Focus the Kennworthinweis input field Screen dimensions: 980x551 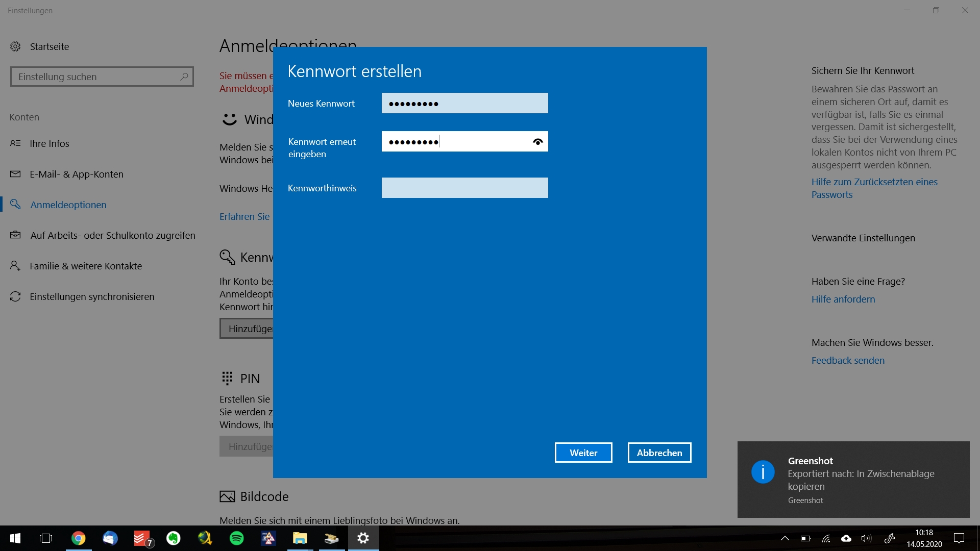click(464, 188)
